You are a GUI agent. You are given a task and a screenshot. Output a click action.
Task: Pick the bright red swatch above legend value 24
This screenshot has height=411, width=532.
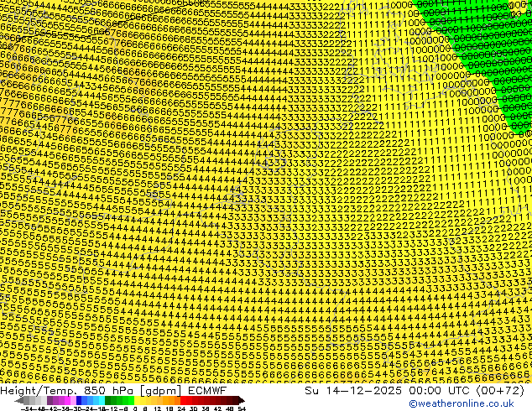coord(183,400)
